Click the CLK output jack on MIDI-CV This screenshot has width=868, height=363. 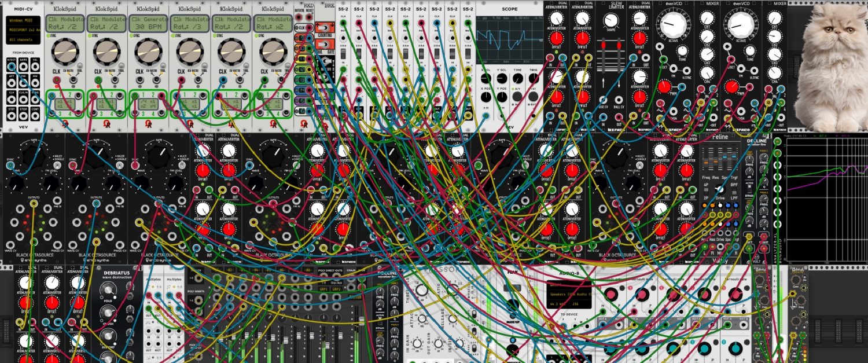click(11, 99)
